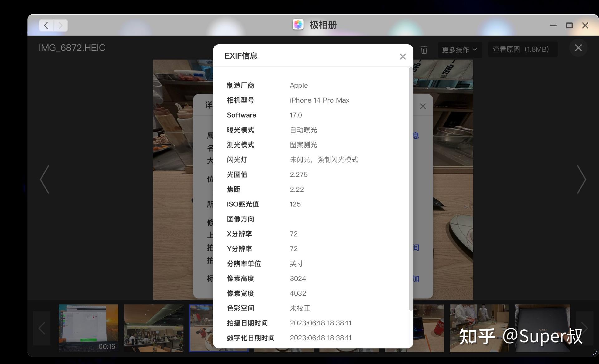This screenshot has width=599, height=364.
Task: Click the 极相册 app icon
Action: click(x=298, y=24)
